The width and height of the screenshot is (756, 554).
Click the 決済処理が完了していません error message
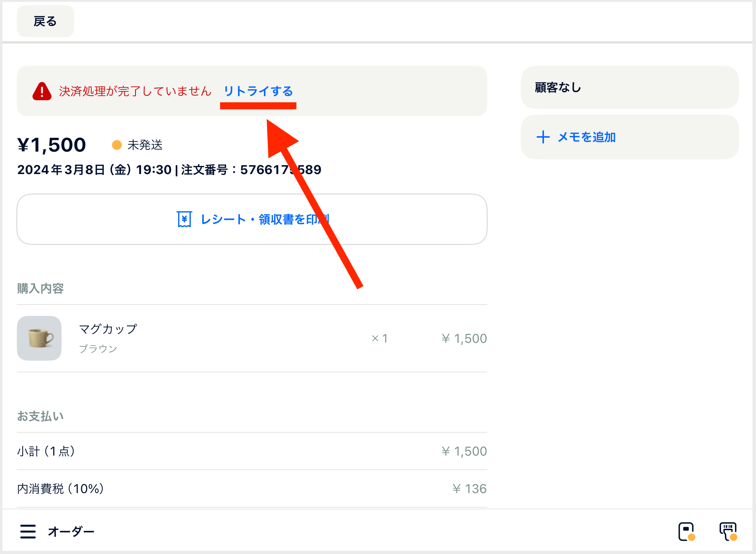click(x=135, y=91)
